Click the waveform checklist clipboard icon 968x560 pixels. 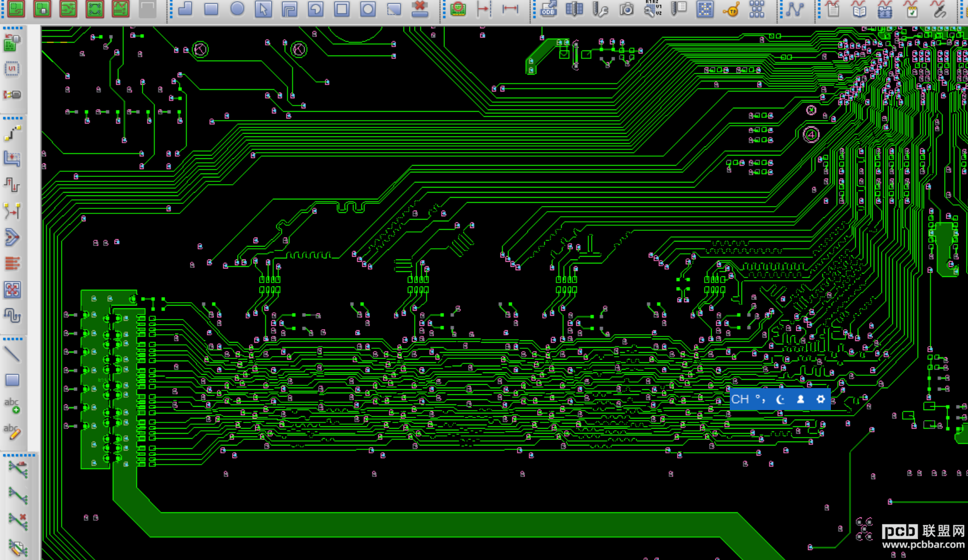point(911,9)
